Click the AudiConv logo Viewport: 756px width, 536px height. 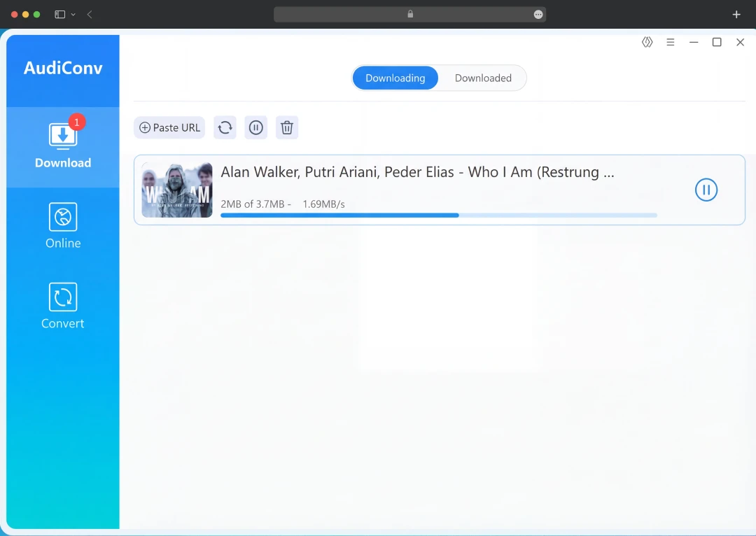(62, 67)
